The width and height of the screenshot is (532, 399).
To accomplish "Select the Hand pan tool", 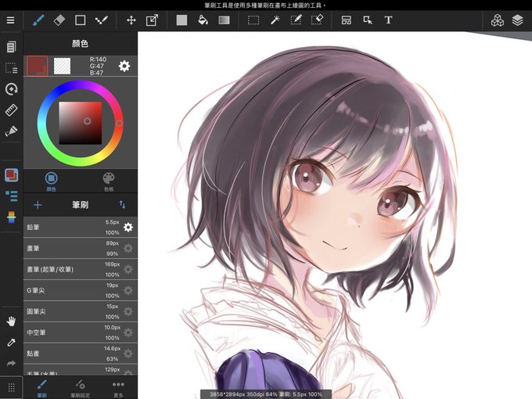I will 11,322.
